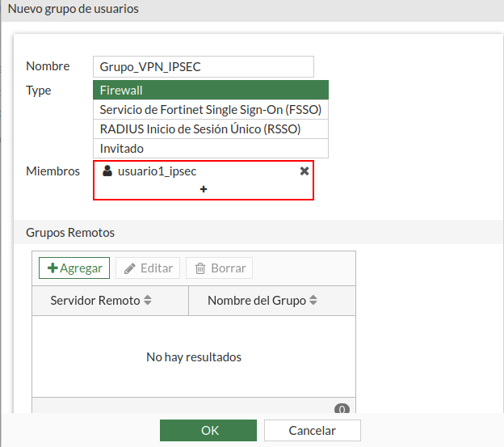Screen dimensions: 504x447
Task: Select Firewall as the group type
Action: [x=211, y=91]
